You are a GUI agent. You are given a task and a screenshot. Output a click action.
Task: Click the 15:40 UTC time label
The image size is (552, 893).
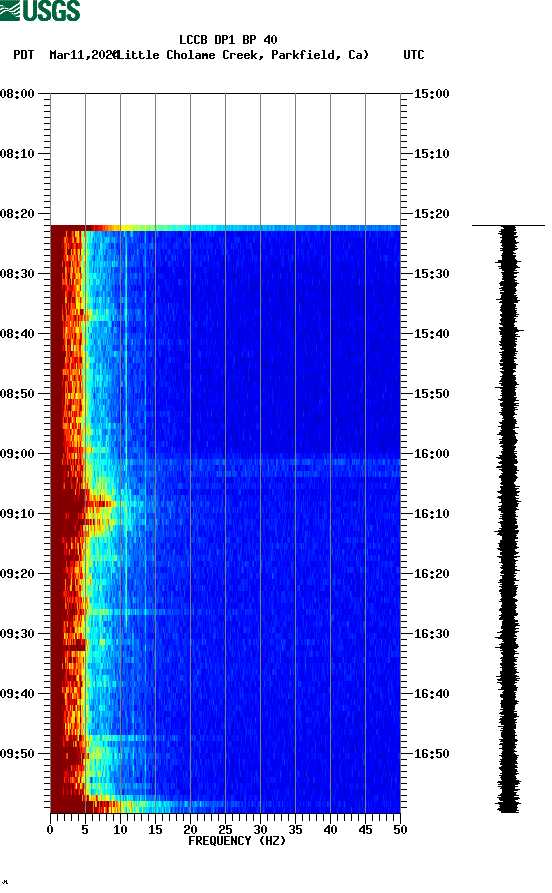[x=431, y=334]
